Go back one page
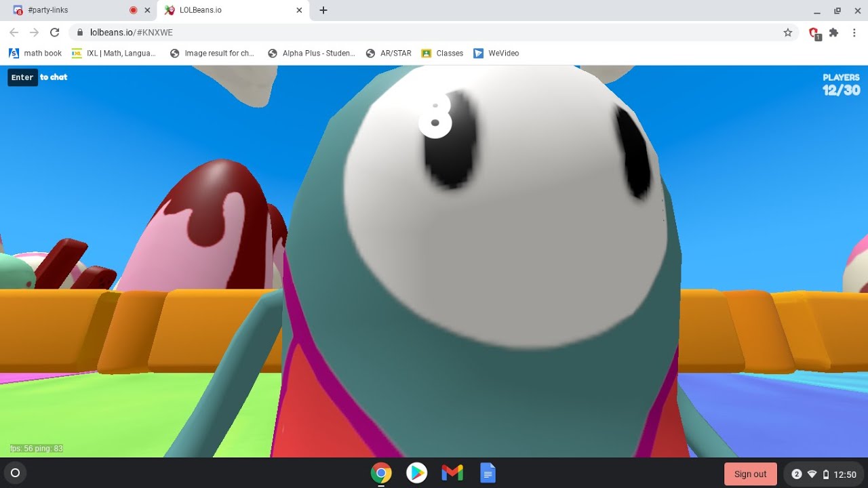868x488 pixels. click(14, 33)
